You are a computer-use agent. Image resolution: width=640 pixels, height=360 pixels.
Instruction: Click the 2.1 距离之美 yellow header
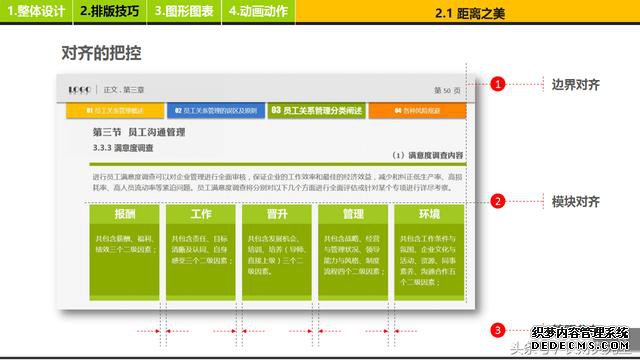pos(468,11)
